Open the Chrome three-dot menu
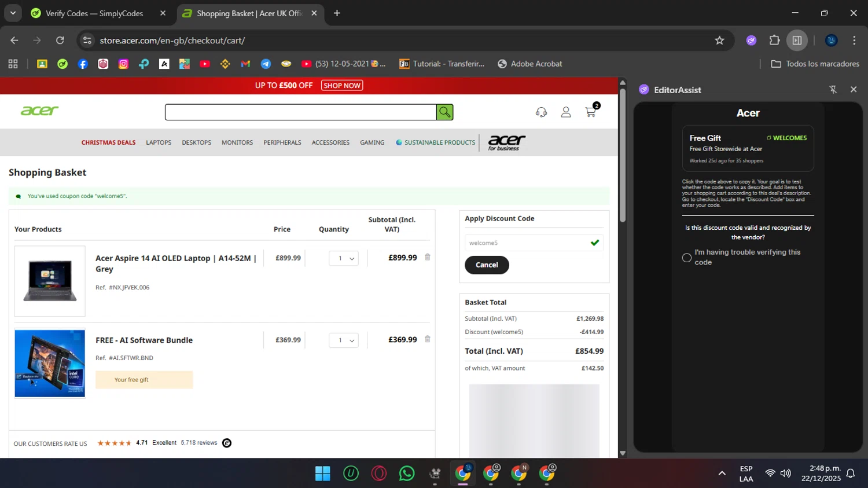 click(x=854, y=41)
